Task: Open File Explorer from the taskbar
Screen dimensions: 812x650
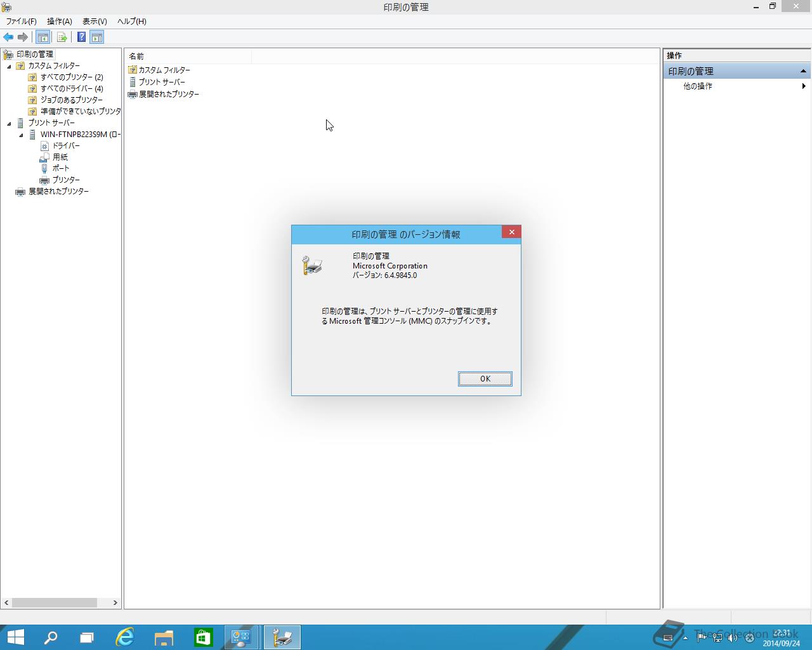Action: tap(164, 637)
